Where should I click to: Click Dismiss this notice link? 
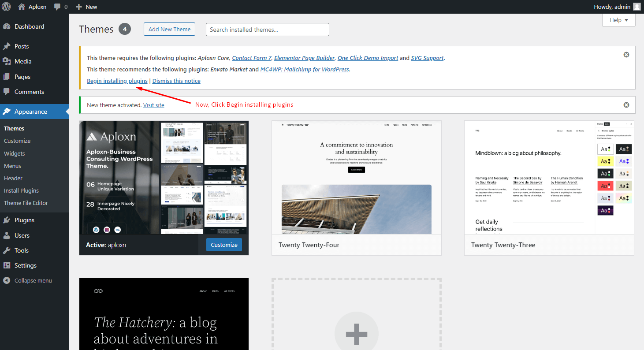click(x=176, y=81)
